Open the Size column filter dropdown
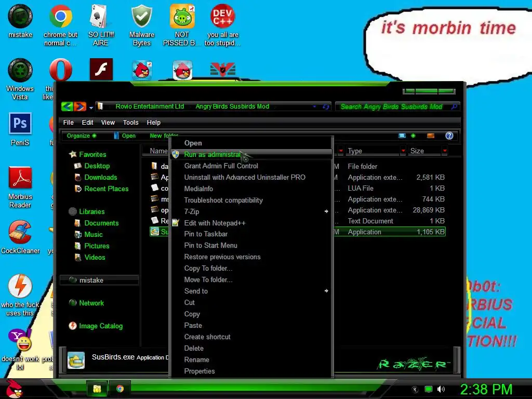This screenshot has width=532, height=399. click(445, 151)
